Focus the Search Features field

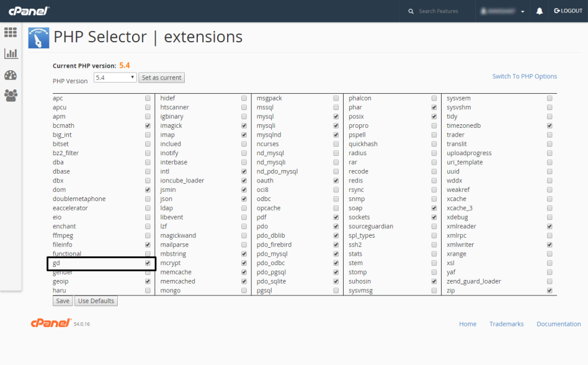[439, 11]
